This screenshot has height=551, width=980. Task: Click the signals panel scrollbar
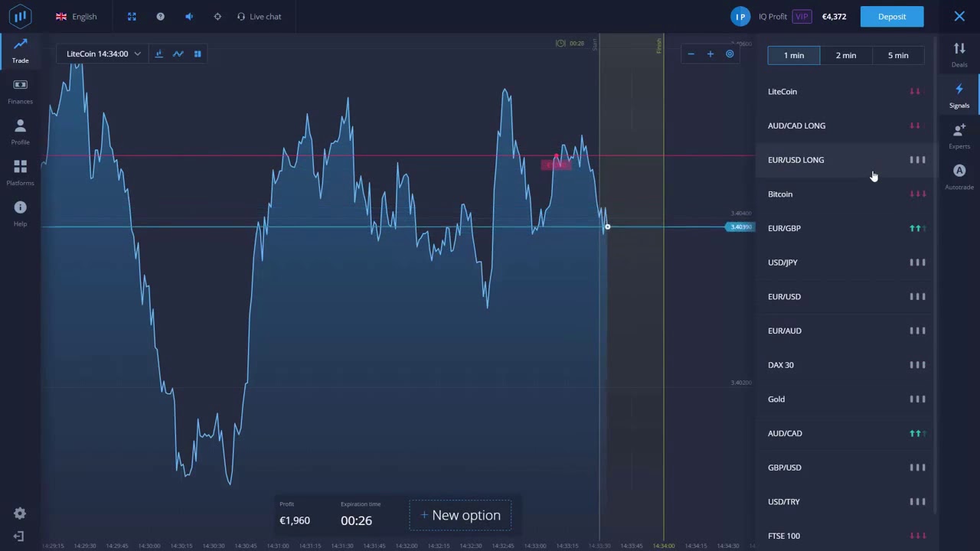936,275
